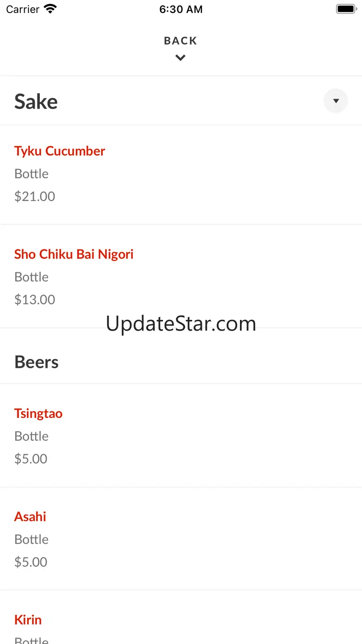Screen dimensions: 362x644
Task: Tap the BACK button at top
Action: tap(181, 41)
